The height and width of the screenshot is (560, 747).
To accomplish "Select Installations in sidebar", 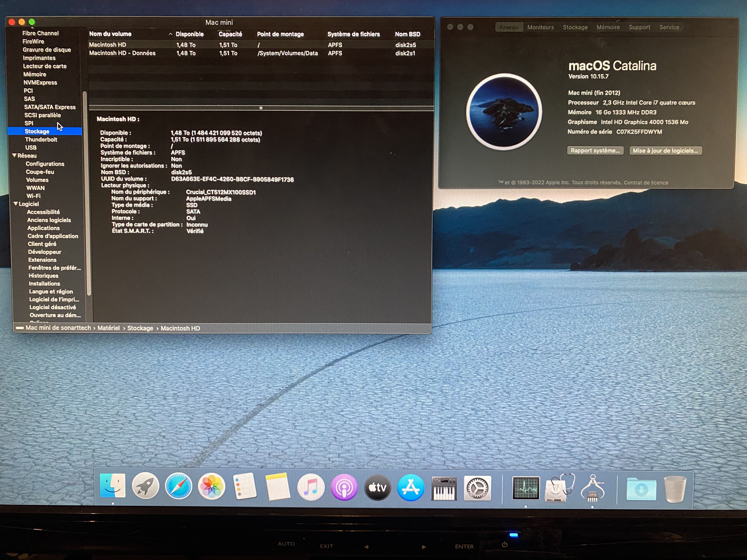I will click(45, 284).
